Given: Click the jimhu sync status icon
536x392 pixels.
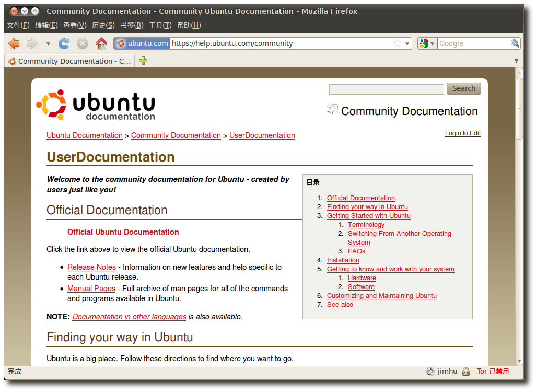Looking at the screenshot, I should coord(430,372).
